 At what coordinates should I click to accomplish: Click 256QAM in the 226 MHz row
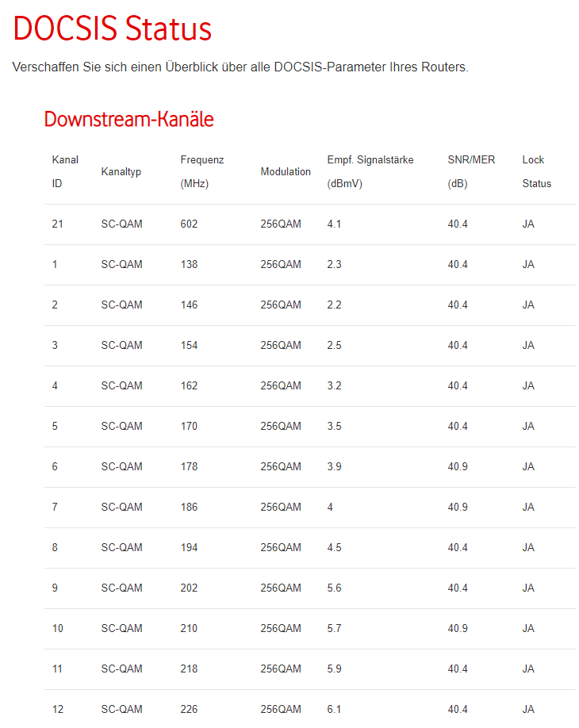(281, 708)
